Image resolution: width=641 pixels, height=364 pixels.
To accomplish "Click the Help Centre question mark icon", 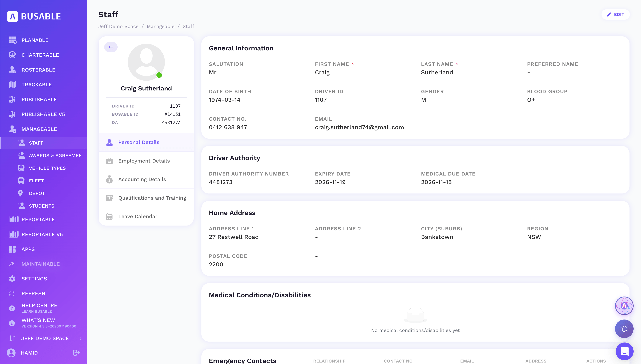I will [12, 308].
